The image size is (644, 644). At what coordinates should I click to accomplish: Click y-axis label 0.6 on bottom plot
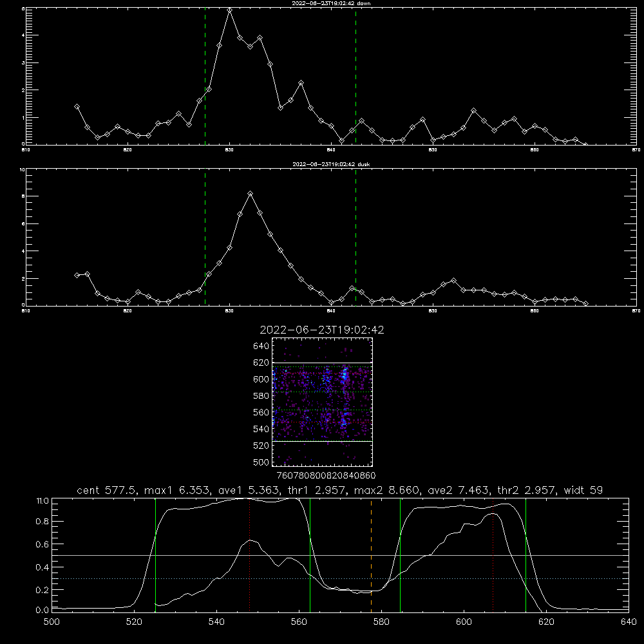point(43,545)
